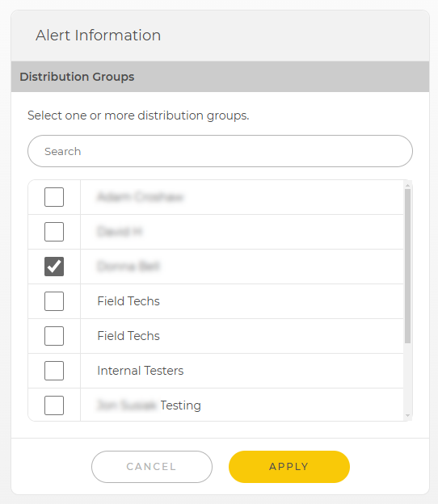Click the list scrollbar down arrow

pyautogui.click(x=407, y=416)
